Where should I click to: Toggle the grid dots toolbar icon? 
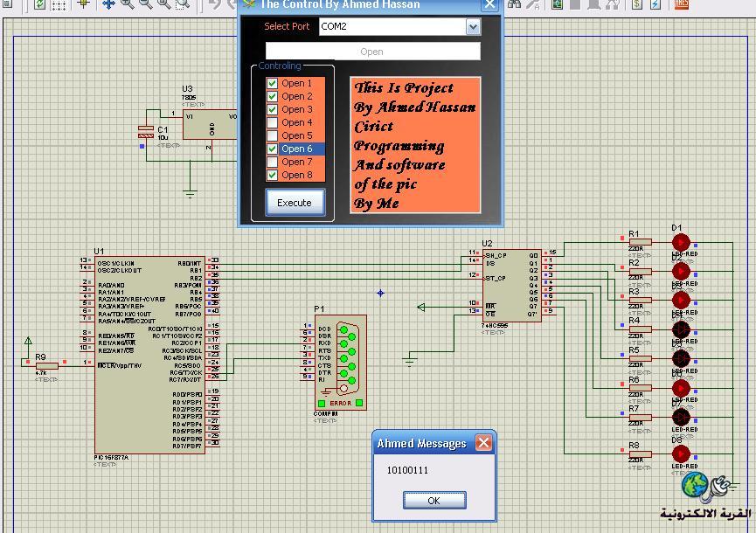click(x=59, y=4)
